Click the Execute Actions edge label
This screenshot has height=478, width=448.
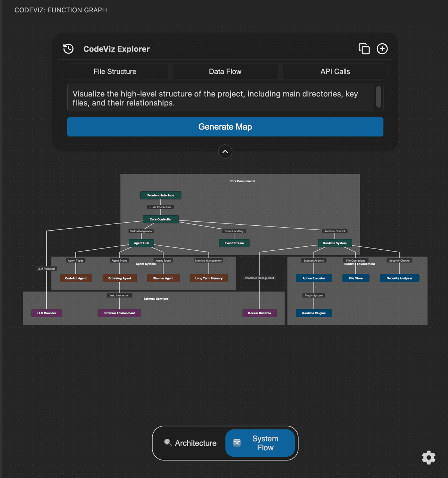point(314,260)
